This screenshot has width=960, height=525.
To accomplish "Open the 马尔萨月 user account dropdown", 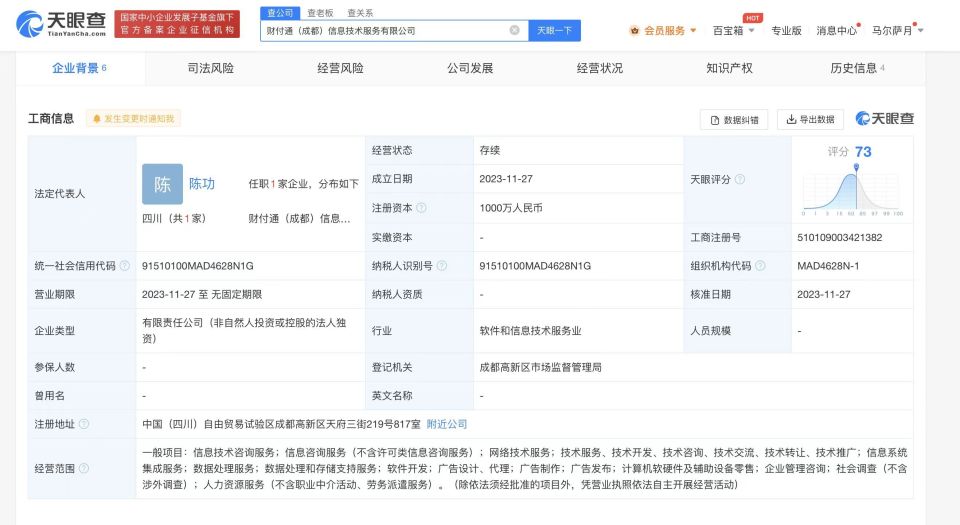I will [898, 31].
